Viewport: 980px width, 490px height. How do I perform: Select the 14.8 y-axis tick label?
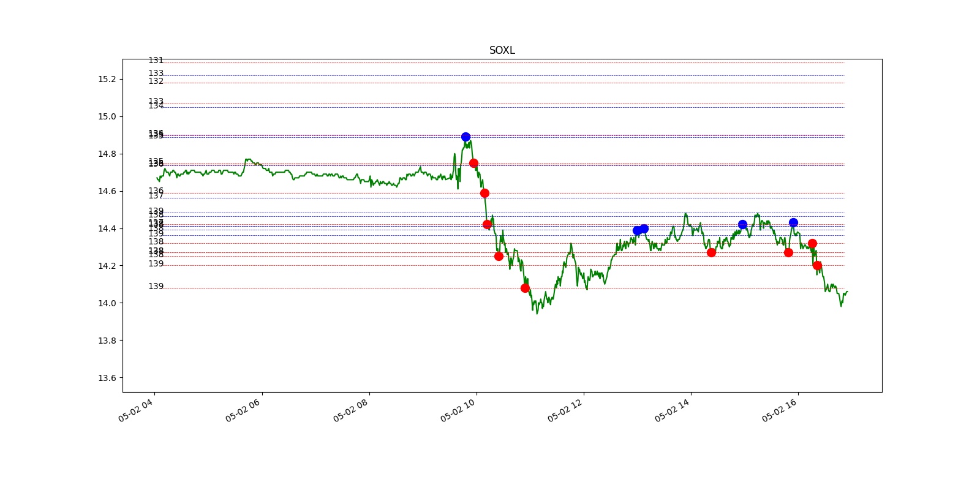tap(107, 154)
